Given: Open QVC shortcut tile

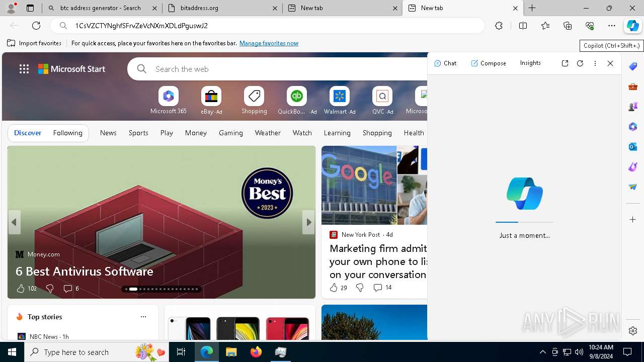Looking at the screenshot, I should coord(382,101).
